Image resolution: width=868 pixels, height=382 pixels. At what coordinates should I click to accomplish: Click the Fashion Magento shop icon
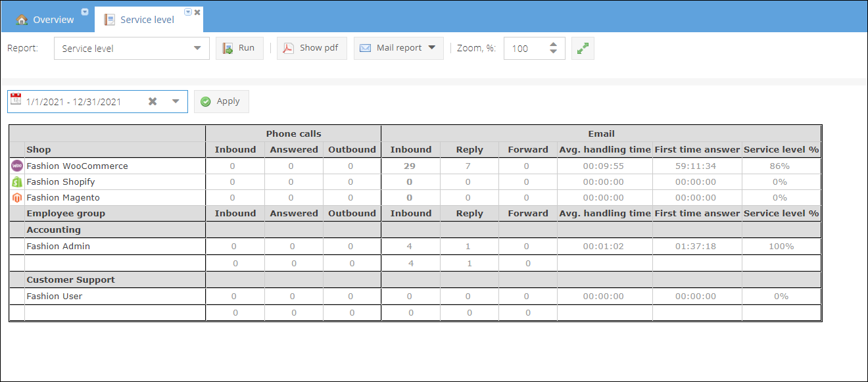pos(17,198)
